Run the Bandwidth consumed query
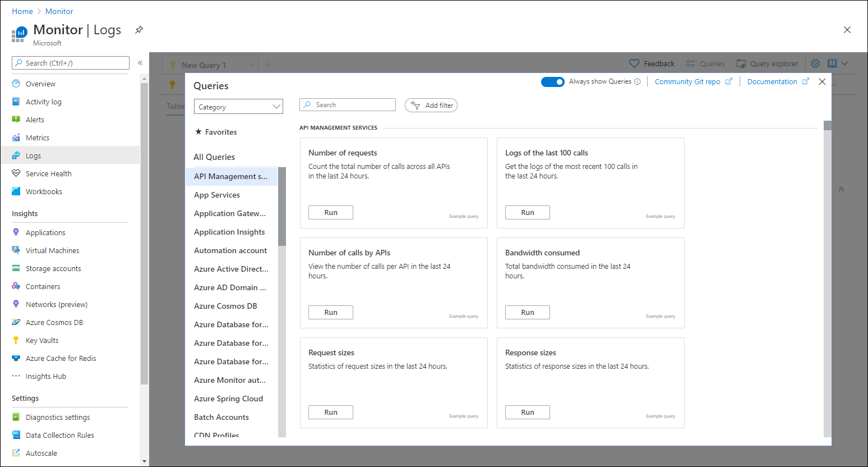This screenshot has width=868, height=467. pos(527,312)
